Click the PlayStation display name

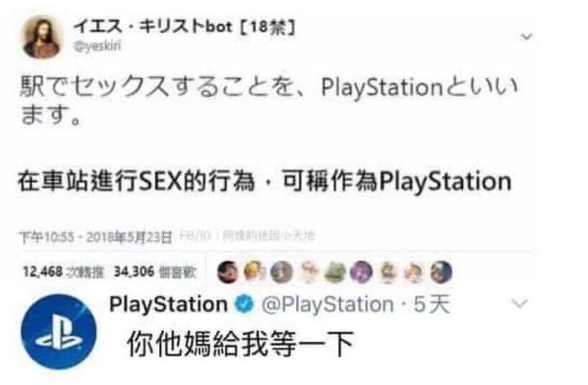[168, 304]
